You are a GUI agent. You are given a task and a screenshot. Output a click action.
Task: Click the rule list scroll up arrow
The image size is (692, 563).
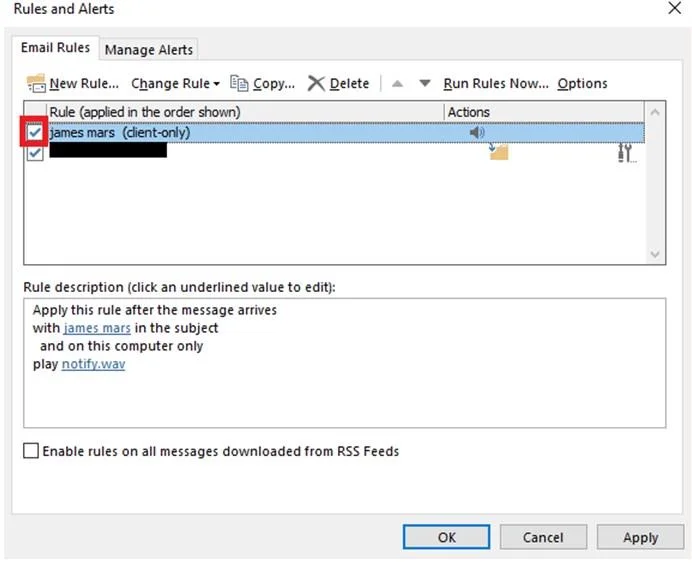click(655, 112)
